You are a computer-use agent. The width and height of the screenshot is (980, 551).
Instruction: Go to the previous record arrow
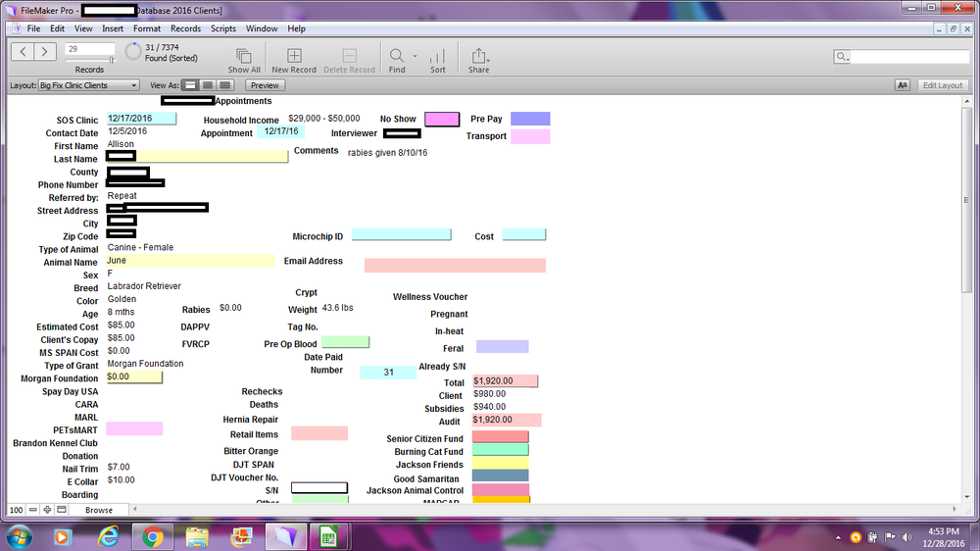tap(22, 51)
